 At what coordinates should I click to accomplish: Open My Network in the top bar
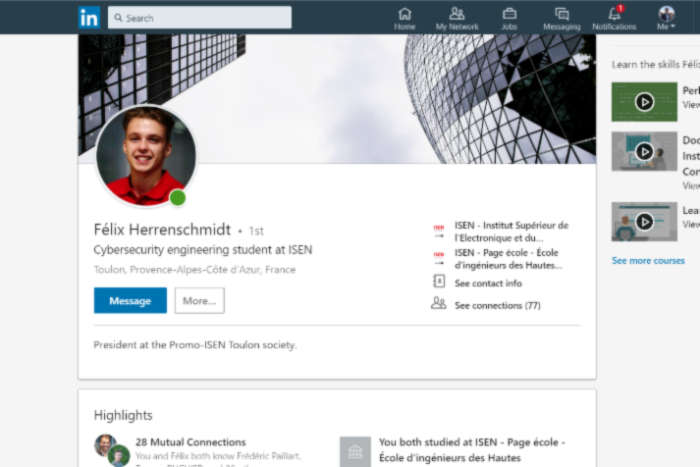tap(457, 19)
